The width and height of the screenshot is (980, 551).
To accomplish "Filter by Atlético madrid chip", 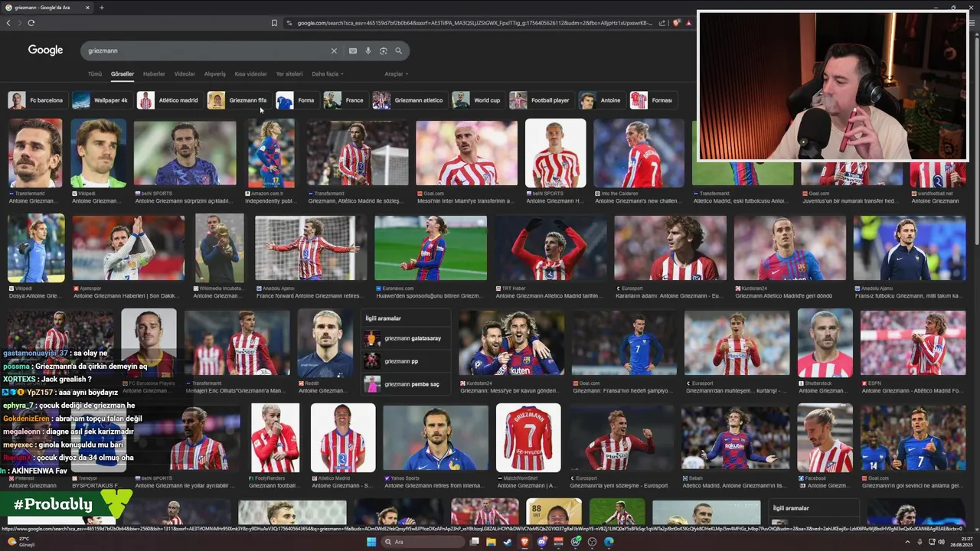I will tap(168, 100).
